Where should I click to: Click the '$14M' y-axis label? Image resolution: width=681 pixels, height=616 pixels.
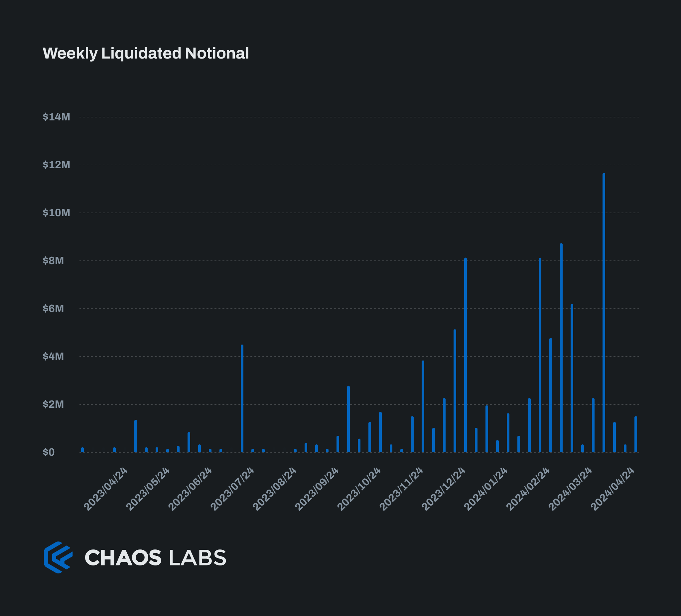click(57, 117)
